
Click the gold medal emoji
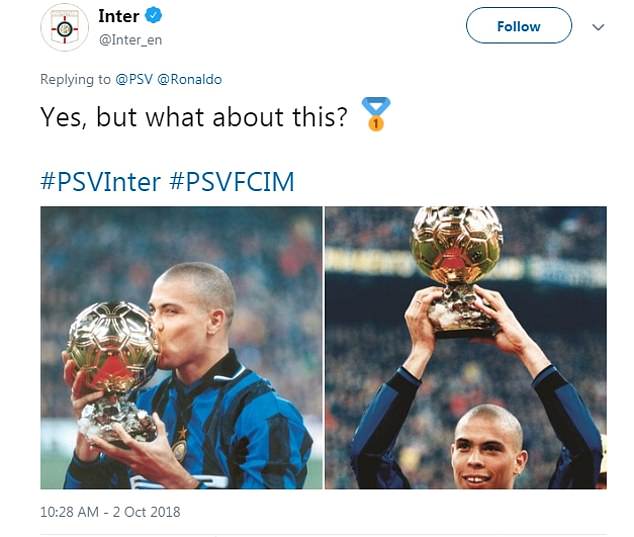[375, 114]
